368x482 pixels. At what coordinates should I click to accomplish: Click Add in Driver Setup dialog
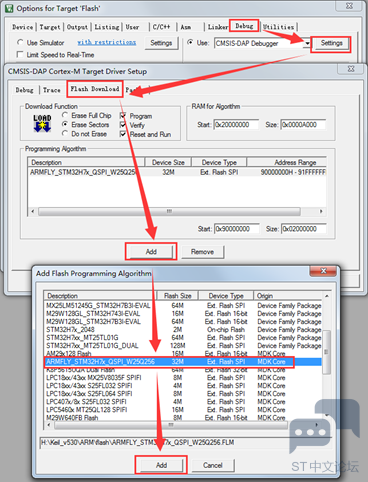pyautogui.click(x=151, y=252)
